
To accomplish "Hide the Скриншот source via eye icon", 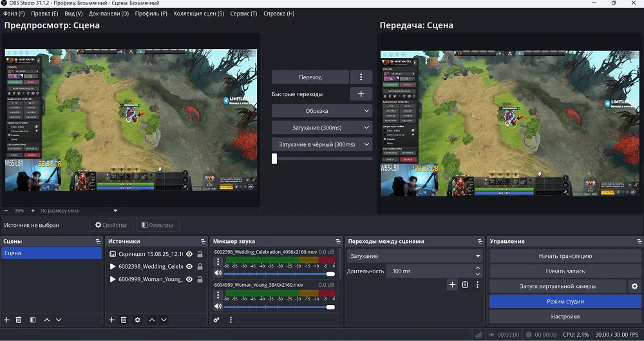I will tap(189, 254).
